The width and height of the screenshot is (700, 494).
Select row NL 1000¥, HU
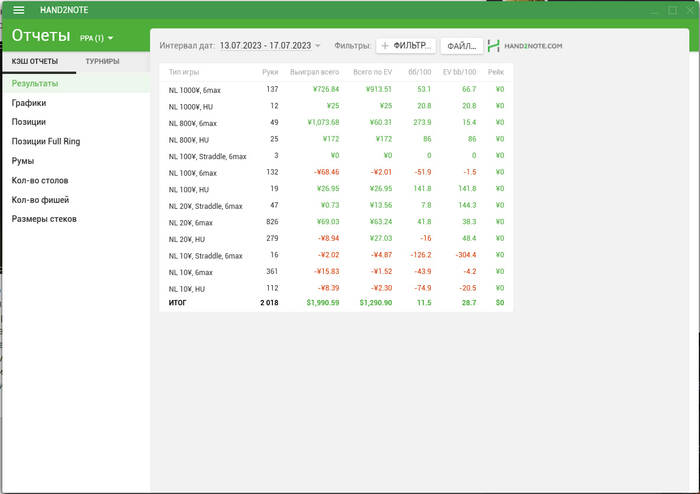336,106
